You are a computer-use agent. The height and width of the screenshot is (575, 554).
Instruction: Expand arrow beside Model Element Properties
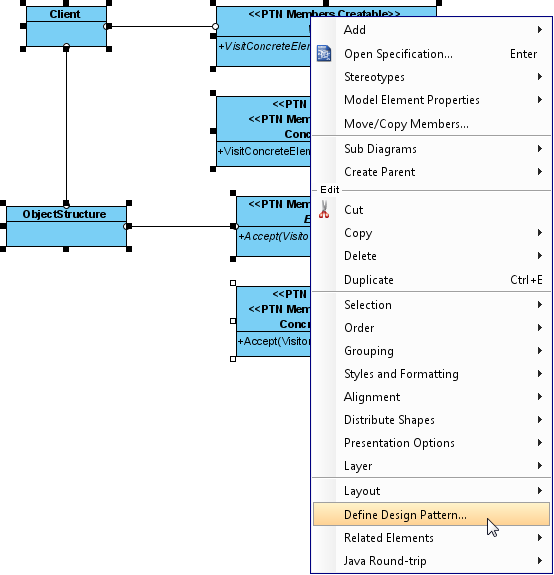click(x=540, y=99)
